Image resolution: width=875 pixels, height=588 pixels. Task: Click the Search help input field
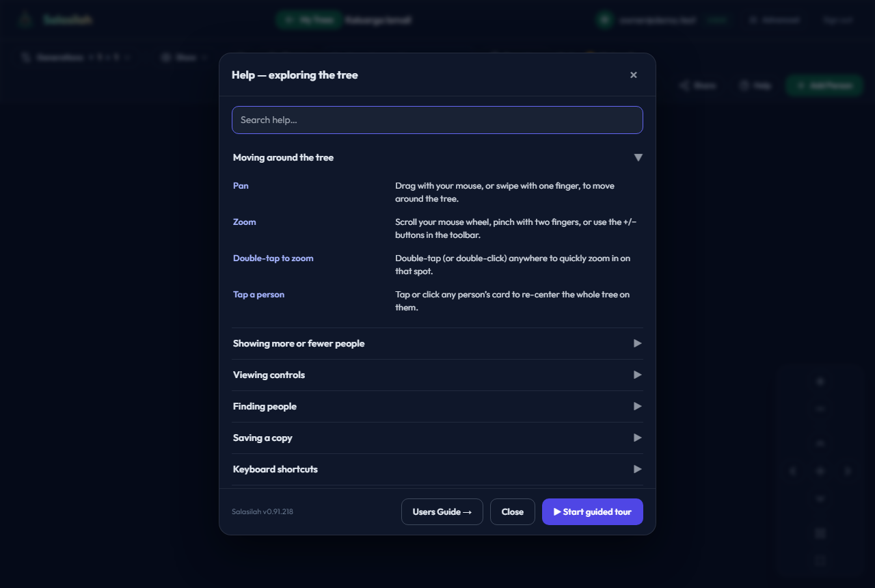pos(437,120)
